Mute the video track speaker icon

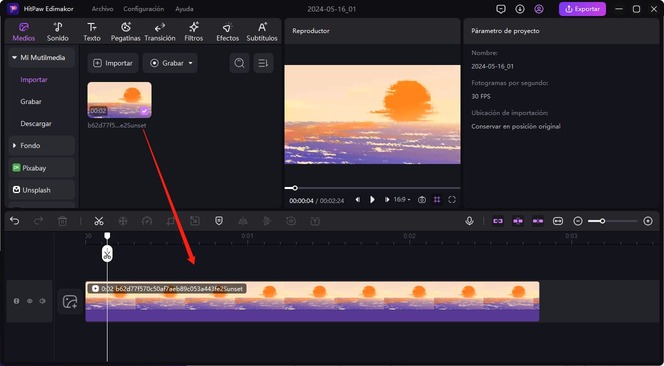pyautogui.click(x=42, y=301)
